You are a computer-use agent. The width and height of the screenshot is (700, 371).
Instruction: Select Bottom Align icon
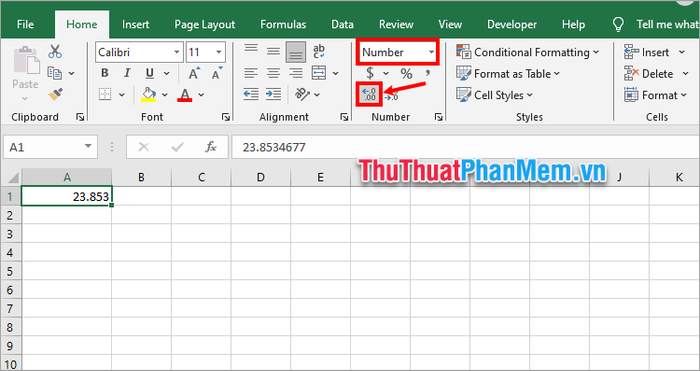pyautogui.click(x=296, y=52)
